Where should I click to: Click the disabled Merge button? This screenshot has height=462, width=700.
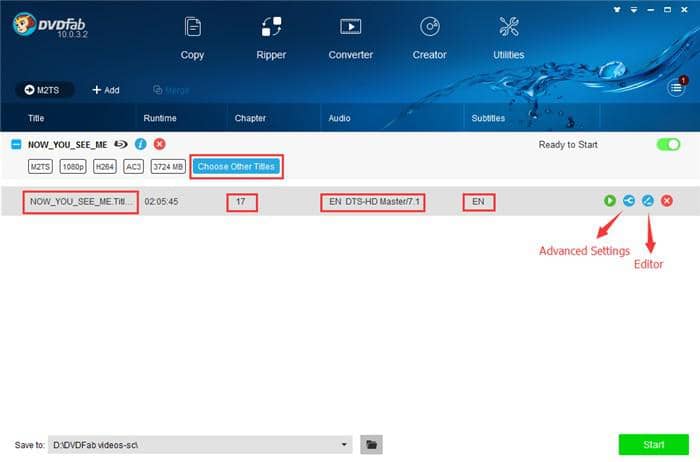(171, 90)
